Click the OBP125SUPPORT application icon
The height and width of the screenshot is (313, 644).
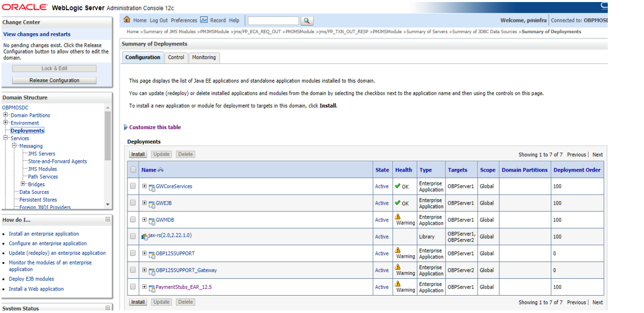(152, 254)
